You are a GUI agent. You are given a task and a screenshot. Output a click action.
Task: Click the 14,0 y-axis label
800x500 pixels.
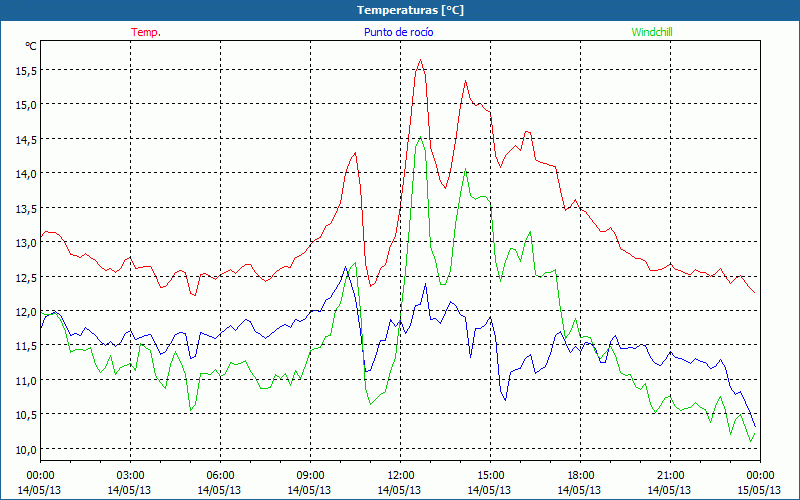tap(26, 174)
